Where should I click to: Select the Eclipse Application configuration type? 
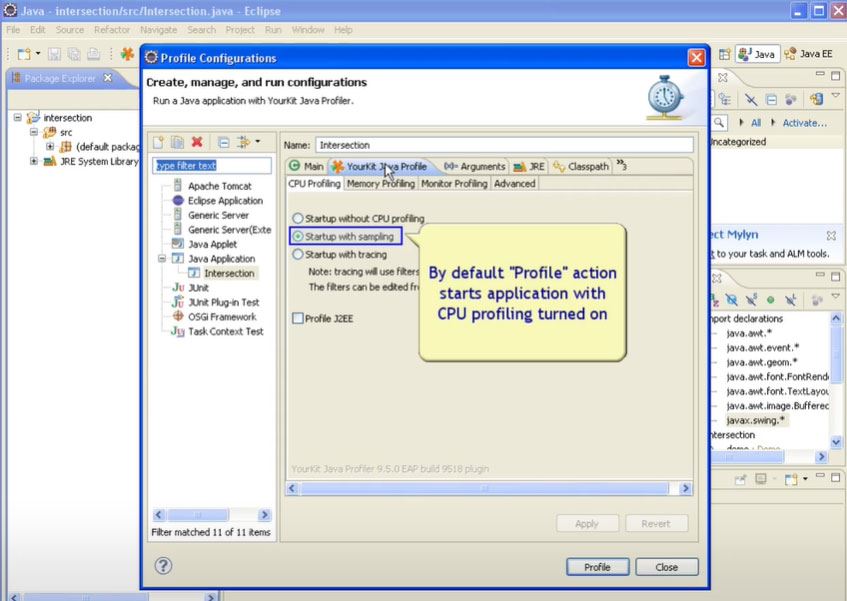click(x=225, y=200)
